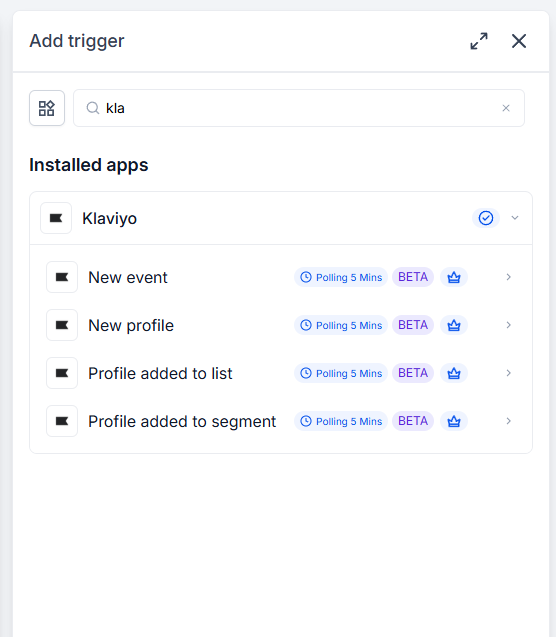Image resolution: width=556 pixels, height=637 pixels.
Task: Close the Add trigger panel
Action: 519,41
